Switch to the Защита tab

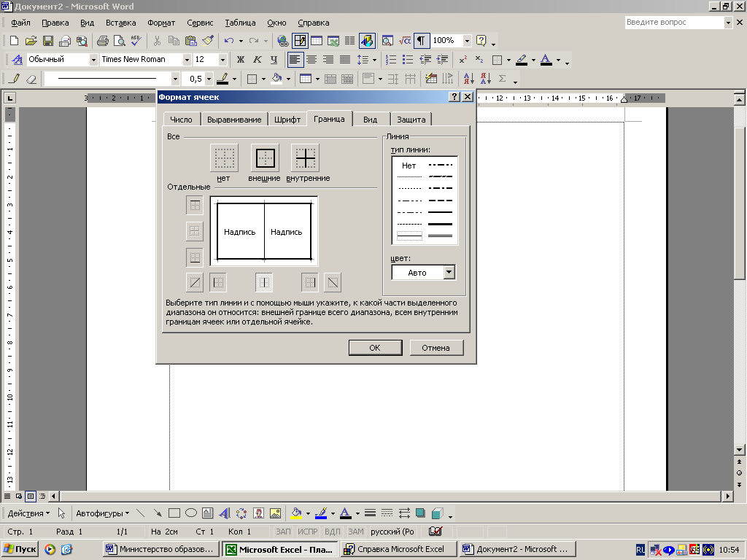pyautogui.click(x=411, y=120)
